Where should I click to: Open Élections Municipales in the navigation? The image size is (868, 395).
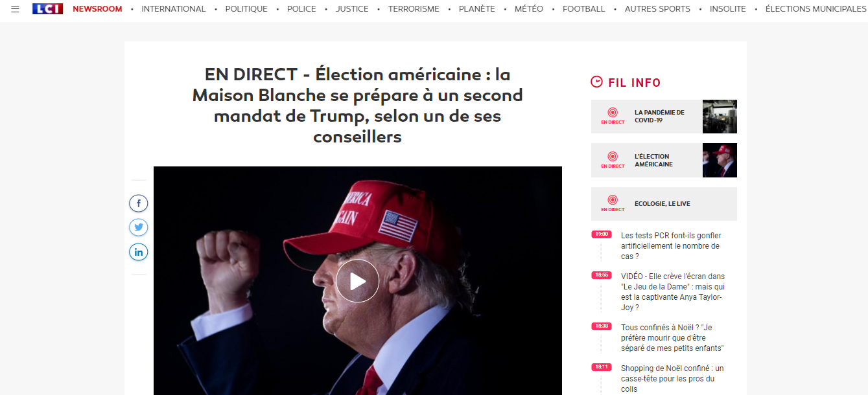[x=815, y=9]
